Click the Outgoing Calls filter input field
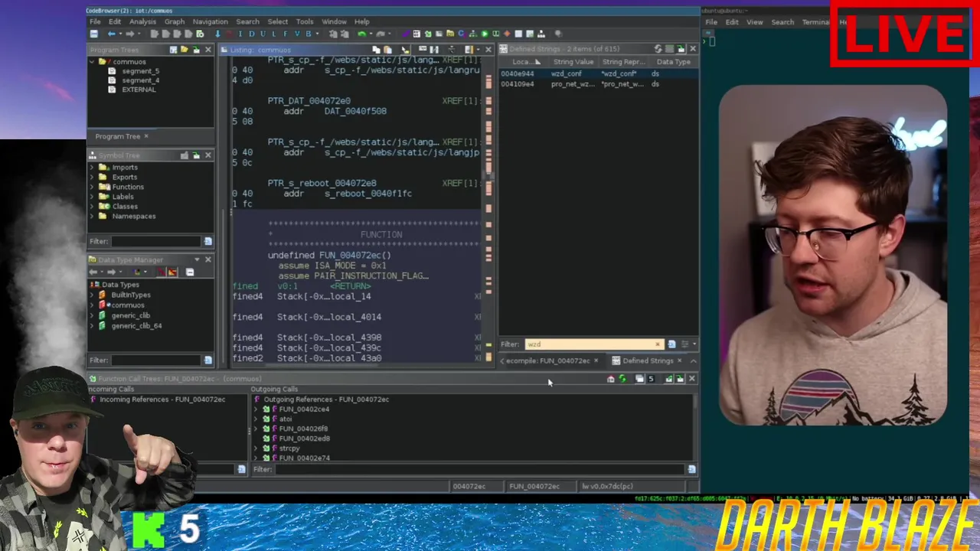The height and width of the screenshot is (551, 980). click(x=479, y=469)
